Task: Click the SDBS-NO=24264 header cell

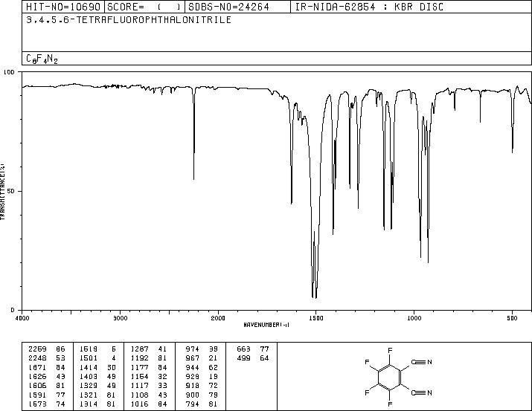Action: 237,7
